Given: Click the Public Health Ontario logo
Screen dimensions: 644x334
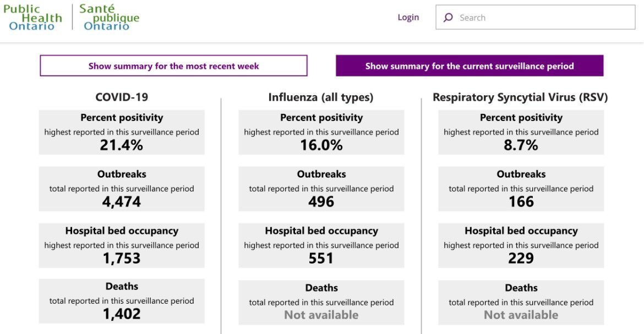Looking at the screenshot, I should click(x=32, y=17).
